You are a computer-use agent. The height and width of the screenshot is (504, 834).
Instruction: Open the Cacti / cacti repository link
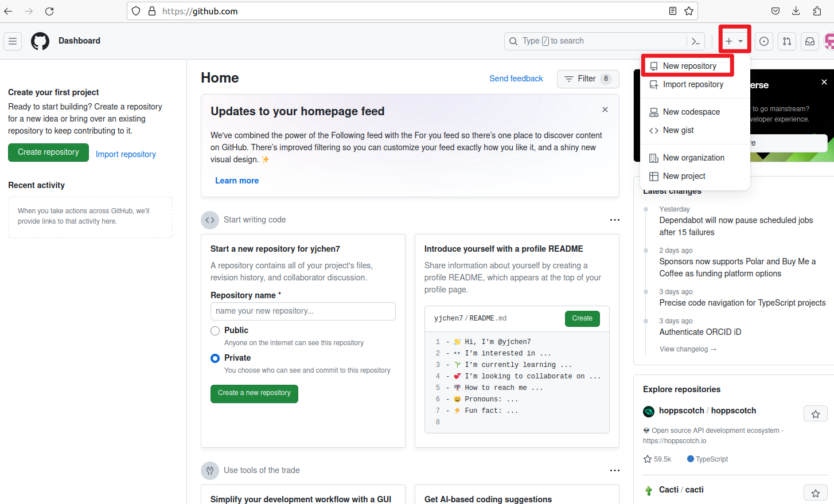pyautogui.click(x=681, y=490)
